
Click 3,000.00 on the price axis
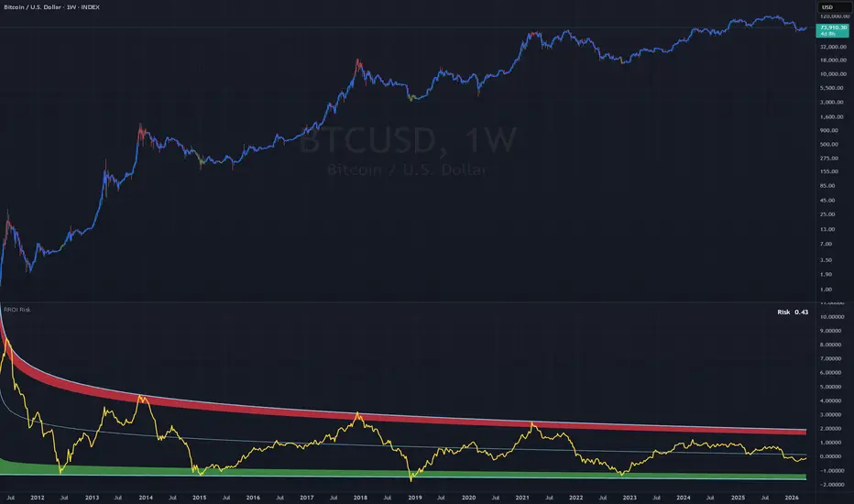[832, 103]
